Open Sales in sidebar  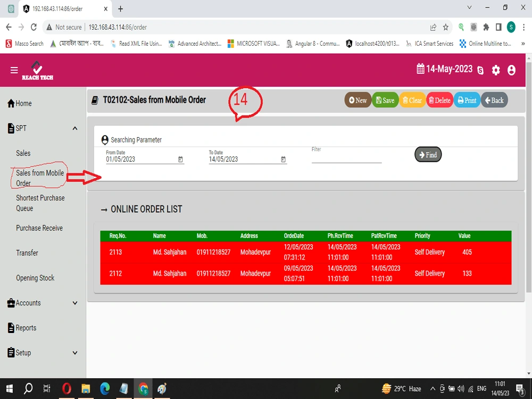coord(23,153)
